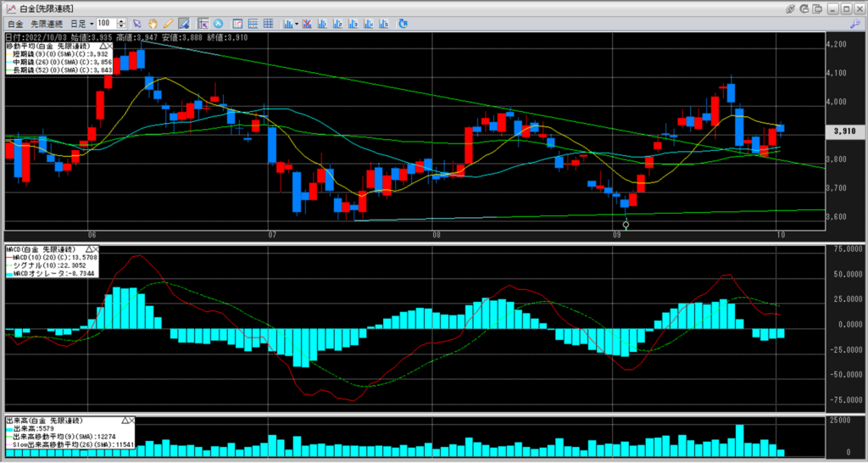Click the 中期線(26) moving average legend entry
This screenshot has height=463, width=868.
pyautogui.click(x=58, y=63)
